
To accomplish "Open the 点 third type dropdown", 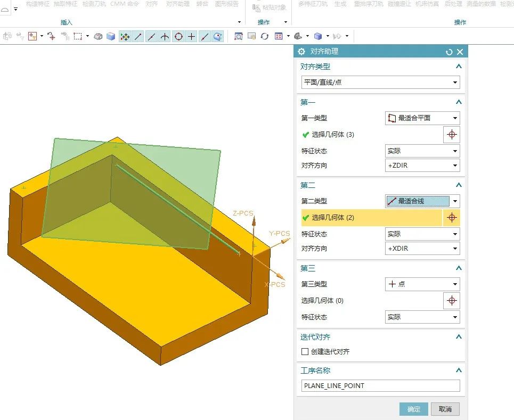I will coord(422,284).
